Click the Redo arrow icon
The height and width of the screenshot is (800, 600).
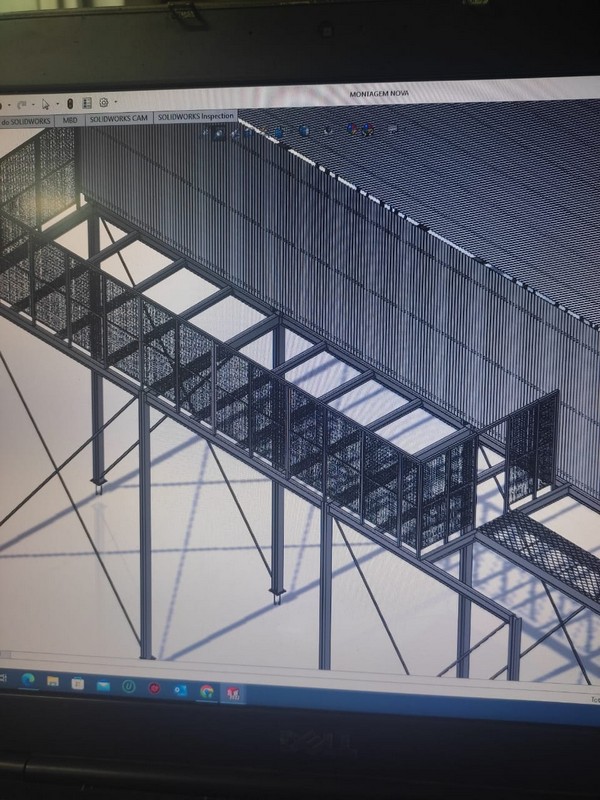21,105
